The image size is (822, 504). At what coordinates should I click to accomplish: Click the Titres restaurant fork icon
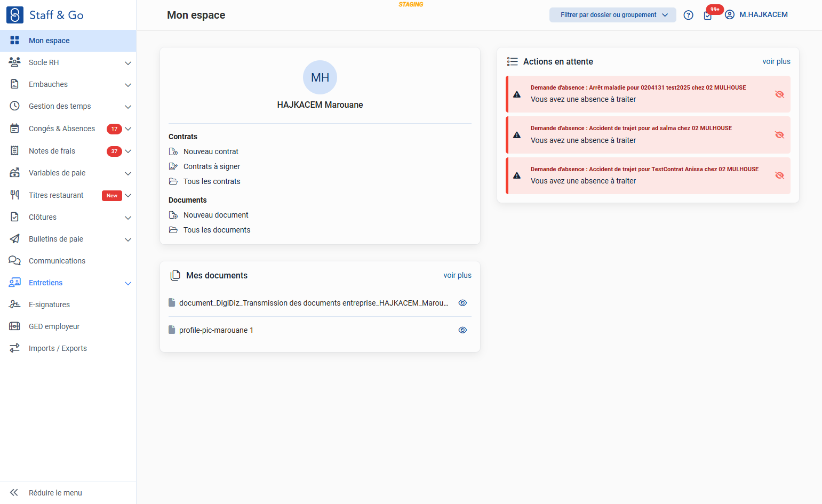point(15,195)
